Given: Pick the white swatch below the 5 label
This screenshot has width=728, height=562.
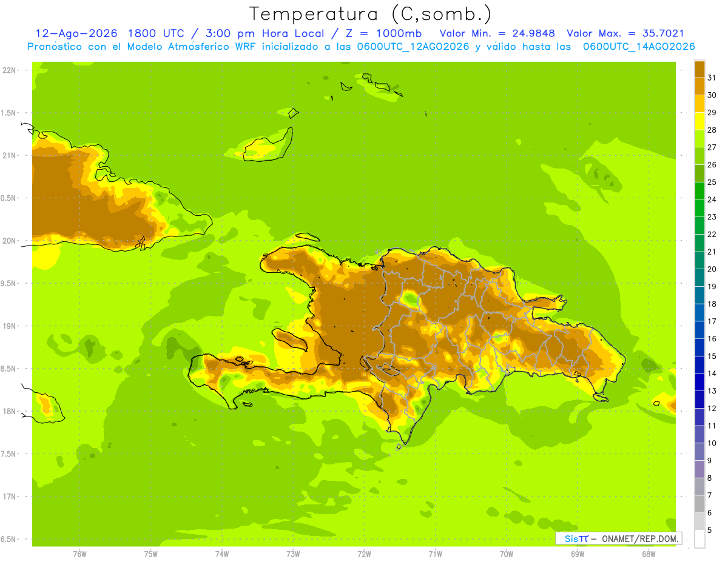Looking at the screenshot, I should click(x=700, y=539).
